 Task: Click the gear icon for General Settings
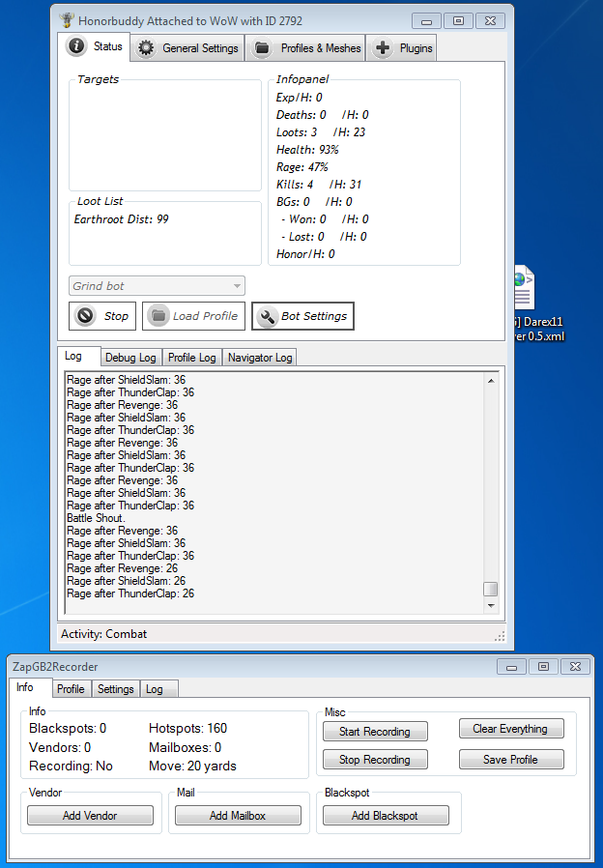146,48
